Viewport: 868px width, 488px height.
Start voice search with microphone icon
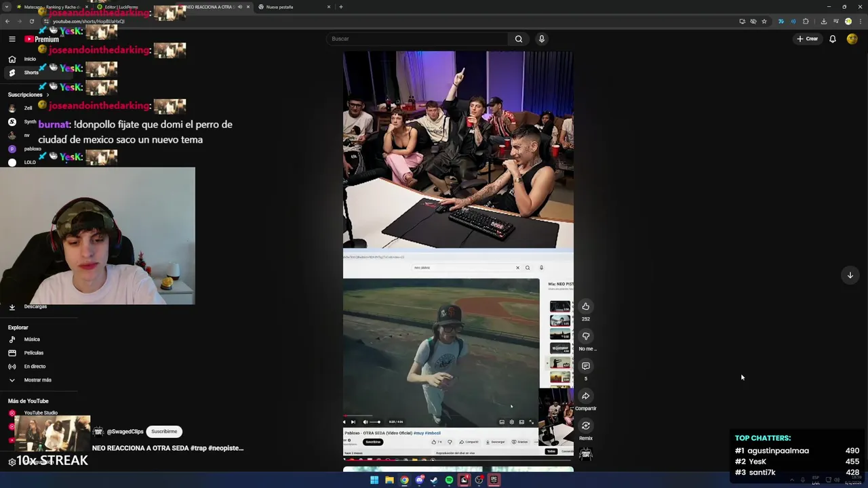541,39
